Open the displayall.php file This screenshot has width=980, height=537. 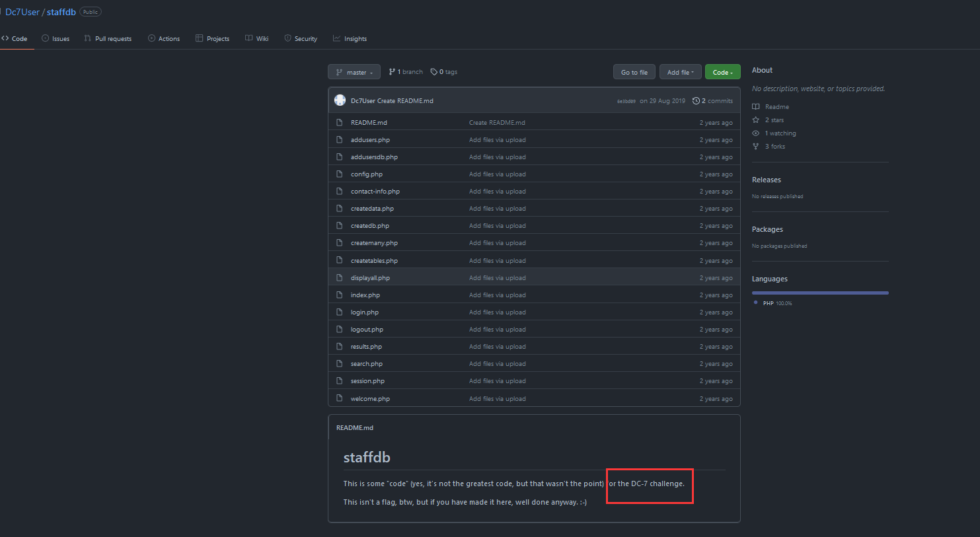(x=370, y=278)
